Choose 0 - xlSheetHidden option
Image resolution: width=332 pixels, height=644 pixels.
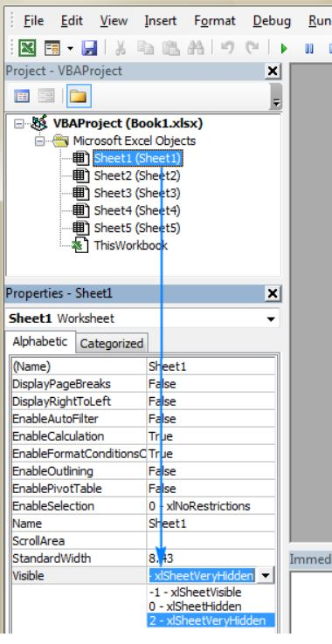point(211,606)
